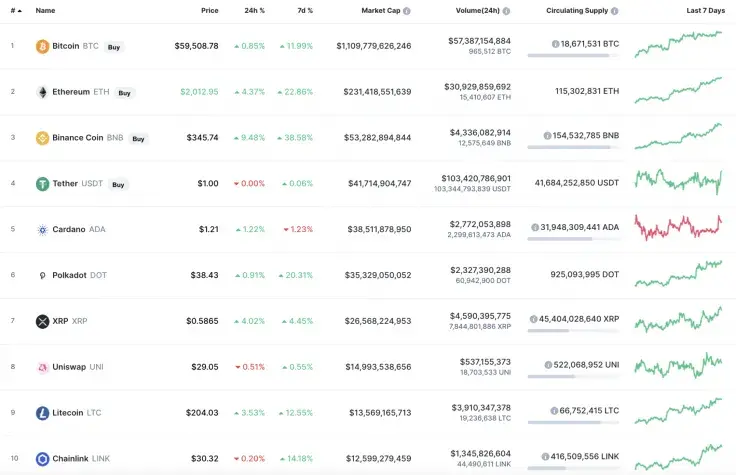Click the Chainlink hexagon logo icon
This screenshot has height=475, width=736.
(x=42, y=459)
